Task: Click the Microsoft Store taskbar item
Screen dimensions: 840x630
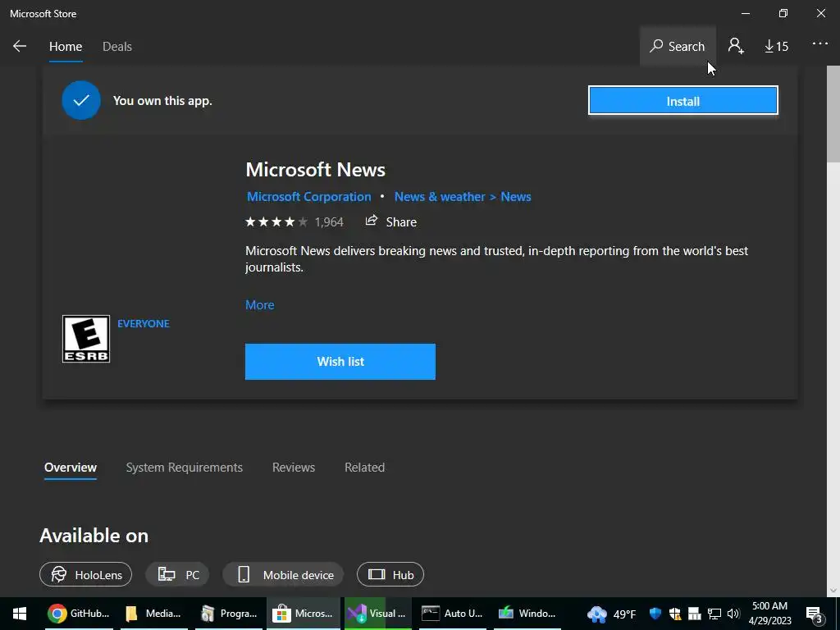Action: pos(304,614)
